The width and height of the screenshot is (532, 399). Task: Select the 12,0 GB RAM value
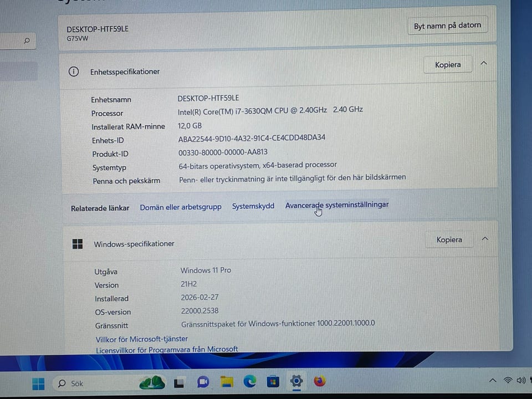tap(190, 126)
